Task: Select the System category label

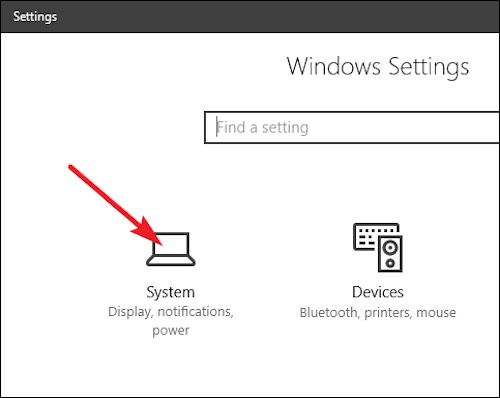Action: 170,293
